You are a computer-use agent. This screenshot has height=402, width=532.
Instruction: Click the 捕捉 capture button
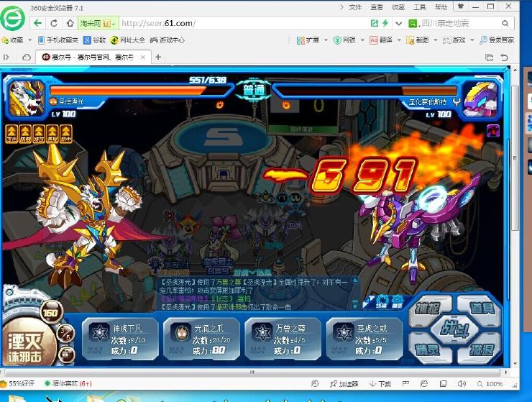[429, 309]
